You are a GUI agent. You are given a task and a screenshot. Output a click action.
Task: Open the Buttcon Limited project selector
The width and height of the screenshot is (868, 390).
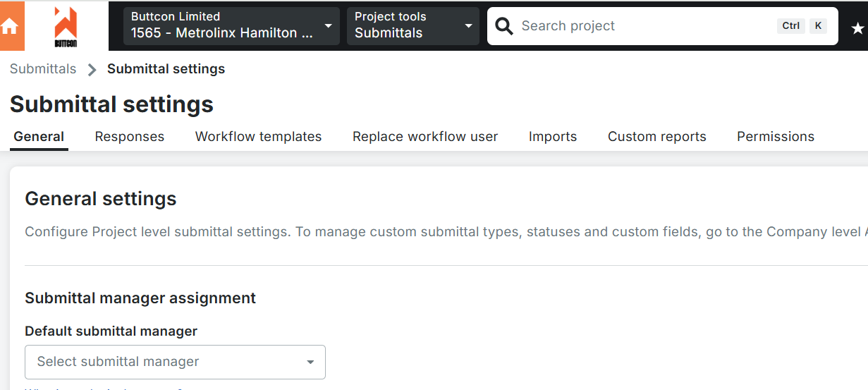pyautogui.click(x=231, y=26)
